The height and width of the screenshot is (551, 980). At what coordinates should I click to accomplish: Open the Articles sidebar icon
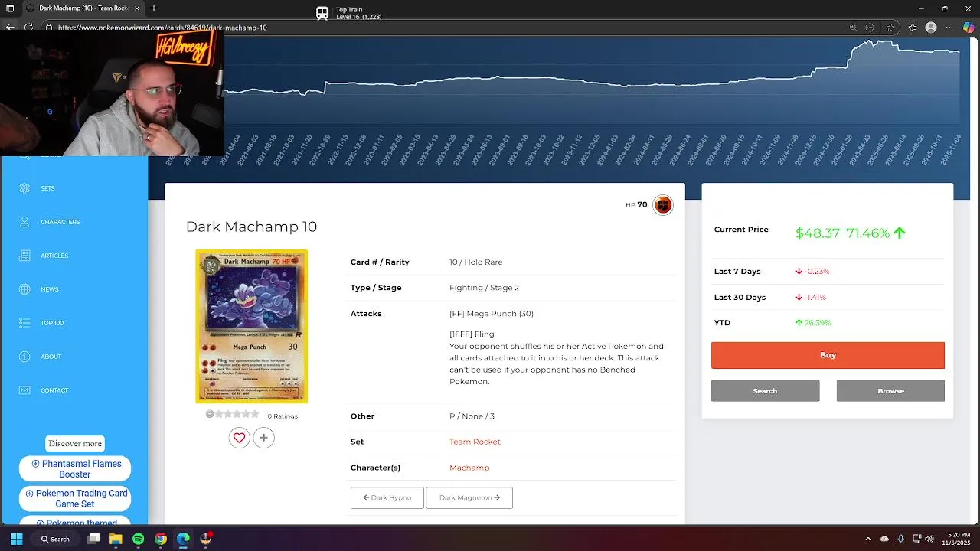click(24, 256)
